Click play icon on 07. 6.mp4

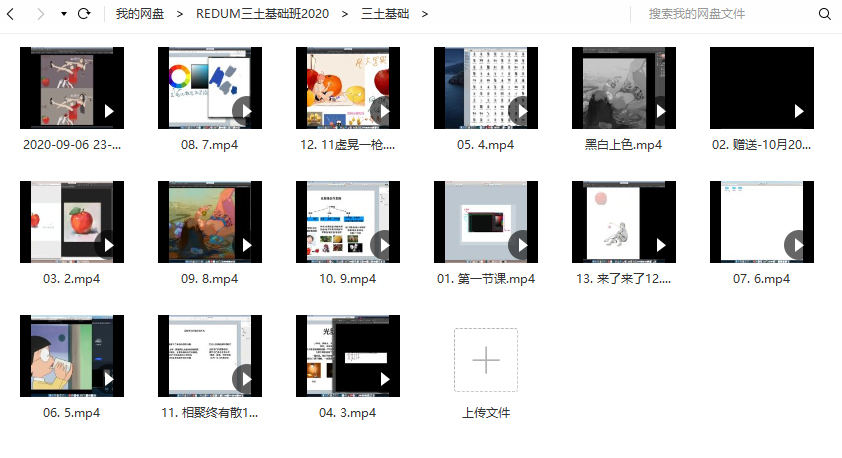796,244
